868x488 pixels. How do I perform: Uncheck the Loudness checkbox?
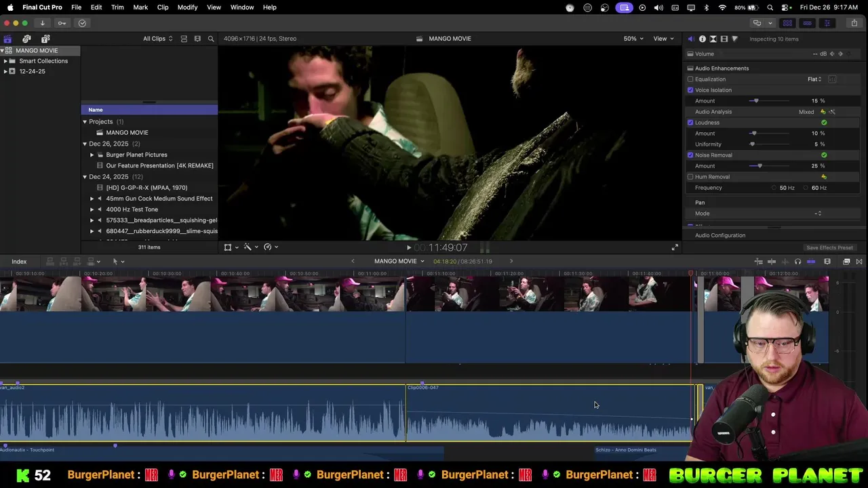690,123
